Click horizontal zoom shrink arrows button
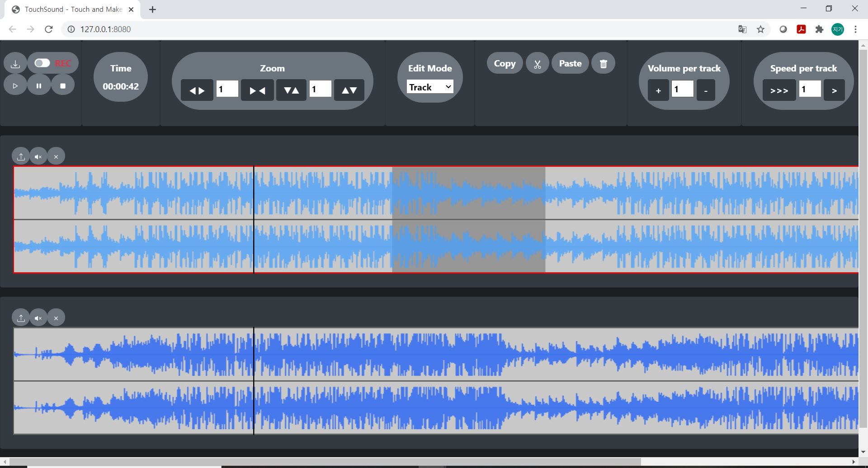Viewport: 868px width, 468px height. click(257, 90)
